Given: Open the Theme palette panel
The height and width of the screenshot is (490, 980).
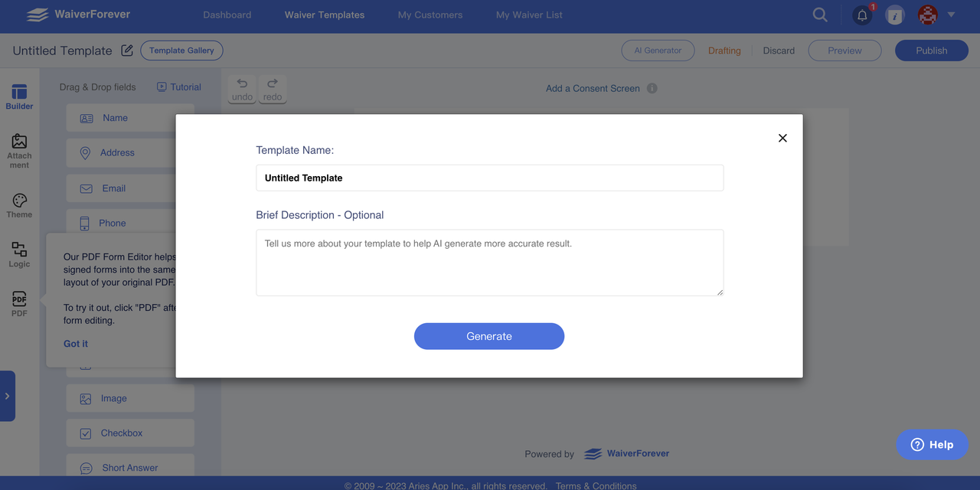Looking at the screenshot, I should coord(19,206).
